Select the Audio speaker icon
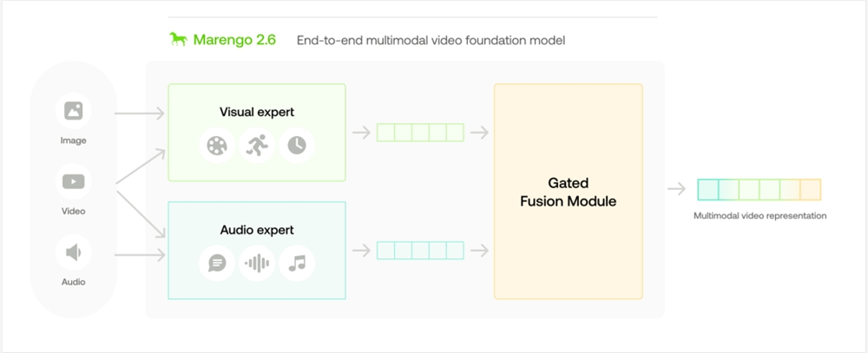Screen dimensions: 868x353 pyautogui.click(x=74, y=252)
